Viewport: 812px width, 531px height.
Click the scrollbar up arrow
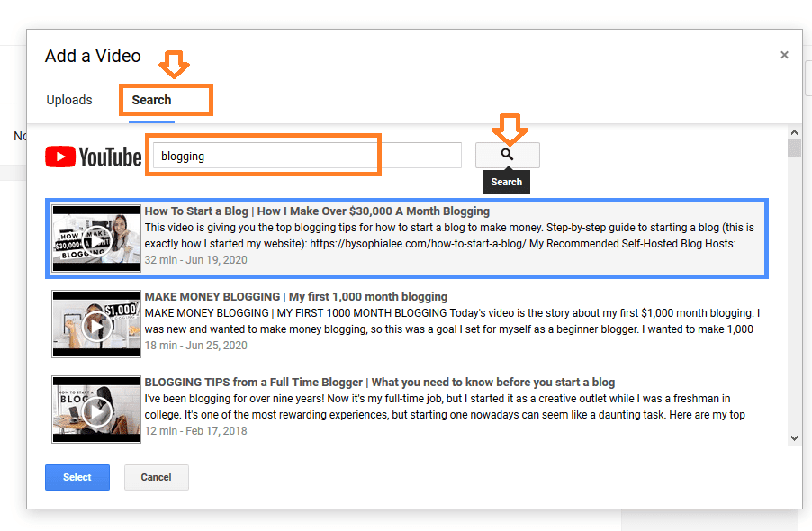[x=794, y=131]
